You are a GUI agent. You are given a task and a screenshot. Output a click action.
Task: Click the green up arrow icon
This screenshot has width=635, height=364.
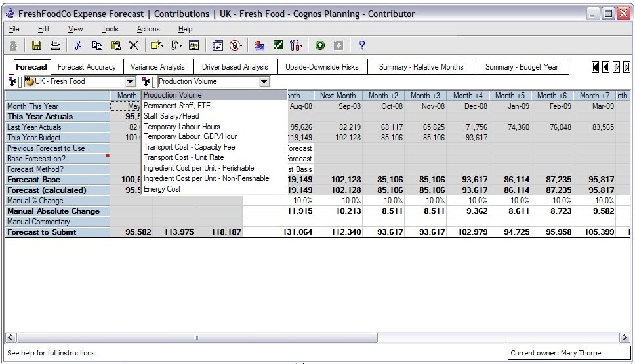pyautogui.click(x=320, y=45)
